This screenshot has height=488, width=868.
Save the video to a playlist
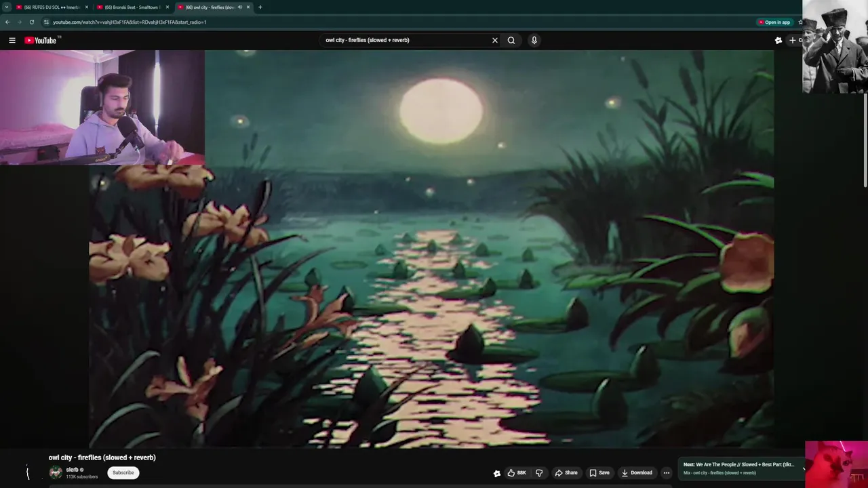point(599,472)
